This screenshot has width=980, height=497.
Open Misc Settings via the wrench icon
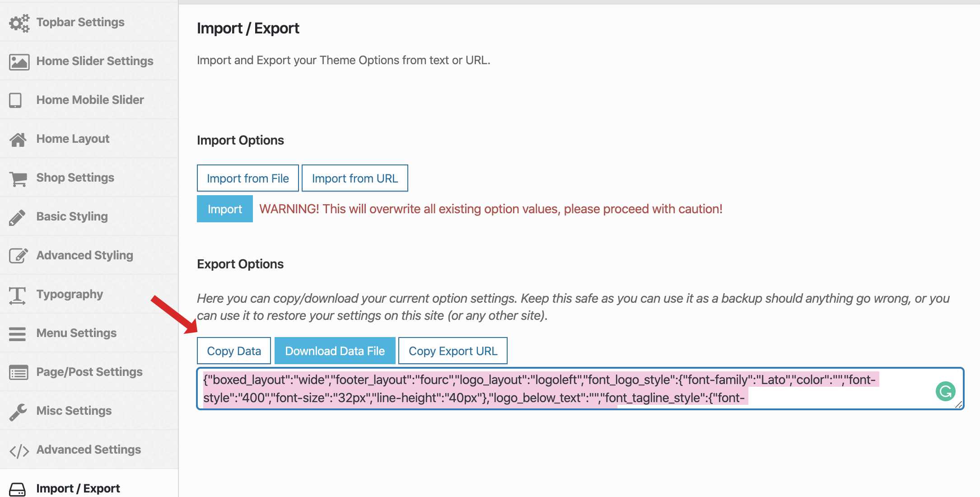click(17, 411)
